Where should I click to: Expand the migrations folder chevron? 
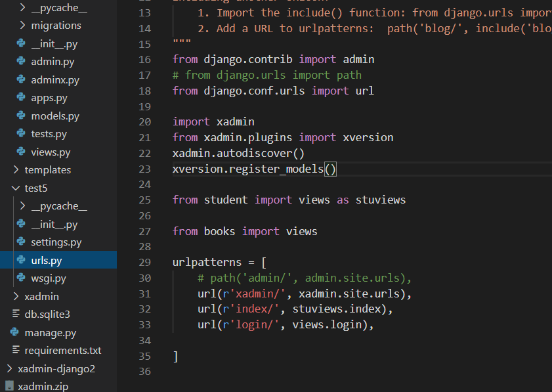[22, 26]
